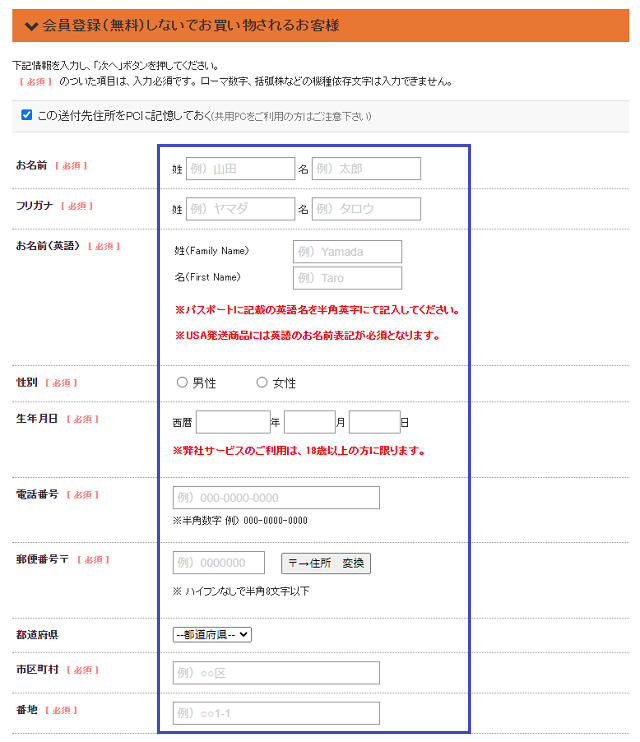Click the birth month field before 月
This screenshot has width=640, height=742.
pos(310,422)
